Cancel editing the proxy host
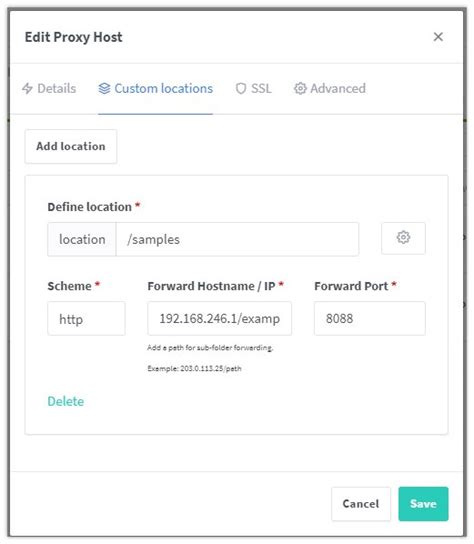Viewport: 474px width, 544px height. pyautogui.click(x=361, y=504)
